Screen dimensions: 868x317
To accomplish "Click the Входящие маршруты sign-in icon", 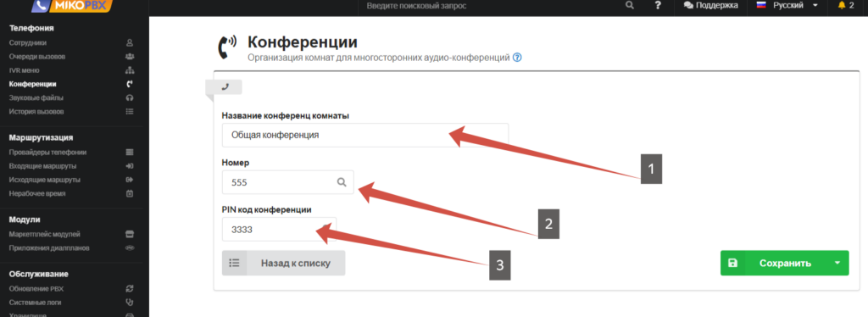I will pos(130,166).
